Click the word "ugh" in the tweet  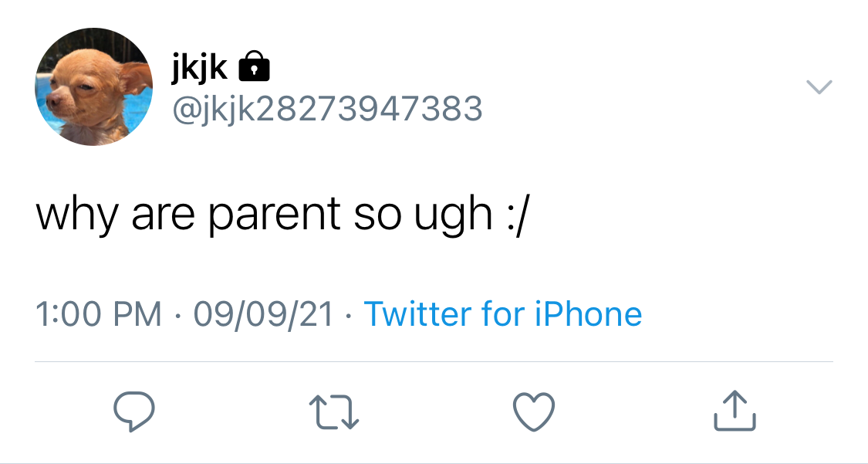454,216
